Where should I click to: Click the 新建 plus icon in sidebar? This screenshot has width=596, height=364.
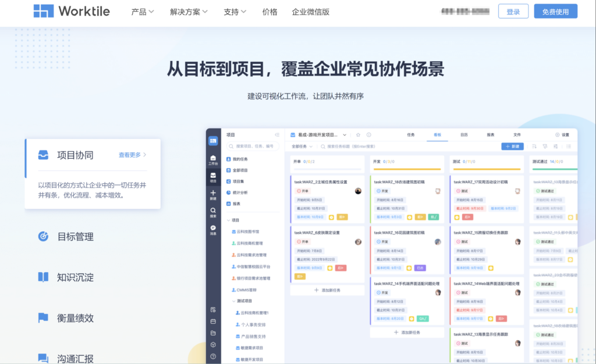point(213,195)
